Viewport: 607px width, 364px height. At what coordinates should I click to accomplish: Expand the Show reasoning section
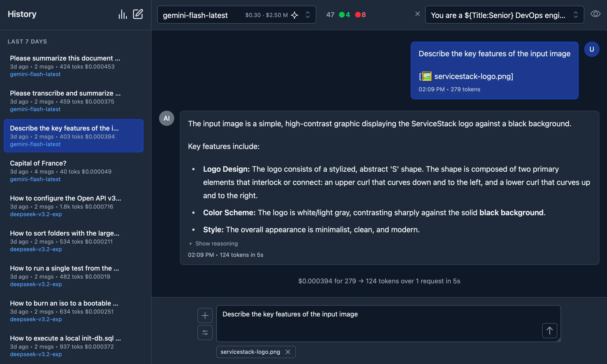click(x=216, y=243)
